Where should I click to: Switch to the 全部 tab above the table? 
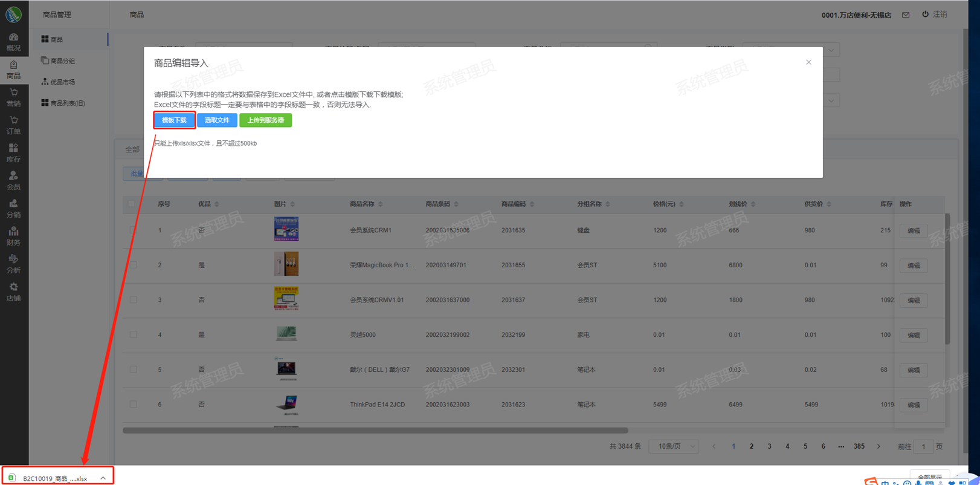pos(132,149)
